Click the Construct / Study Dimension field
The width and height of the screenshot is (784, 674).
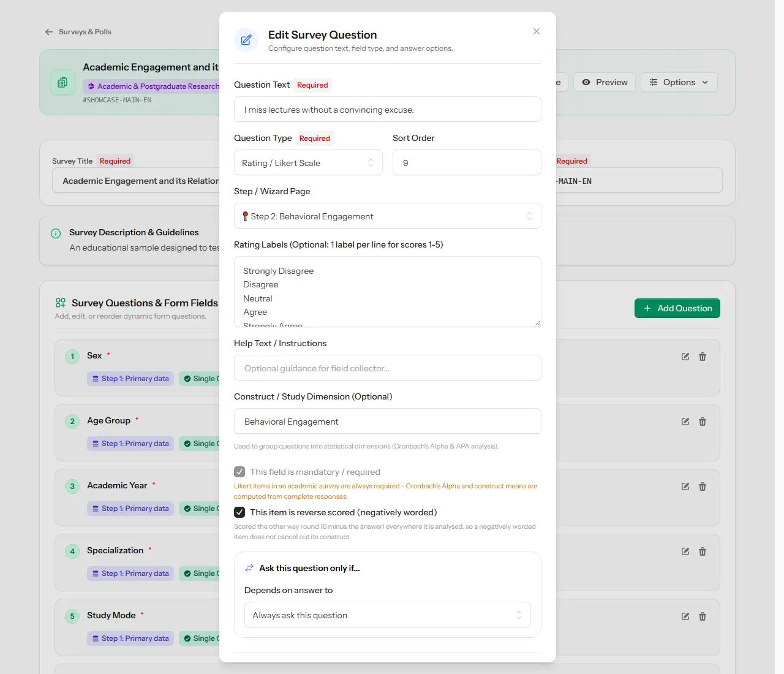pyautogui.click(x=388, y=421)
